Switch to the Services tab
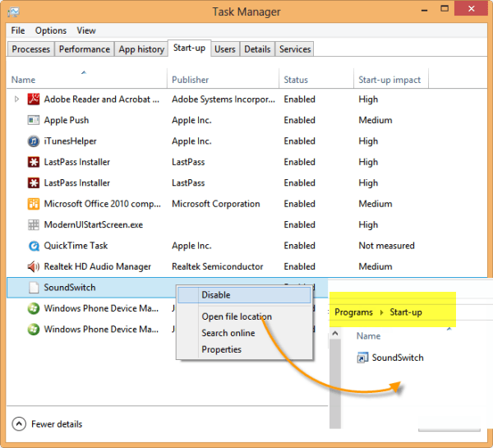The width and height of the screenshot is (493, 448). pyautogui.click(x=295, y=49)
